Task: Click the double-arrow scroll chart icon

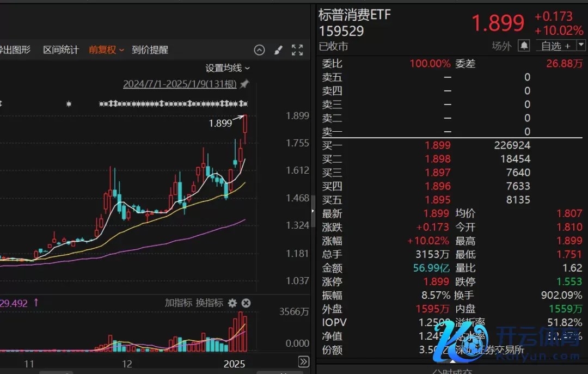Action: point(304,362)
